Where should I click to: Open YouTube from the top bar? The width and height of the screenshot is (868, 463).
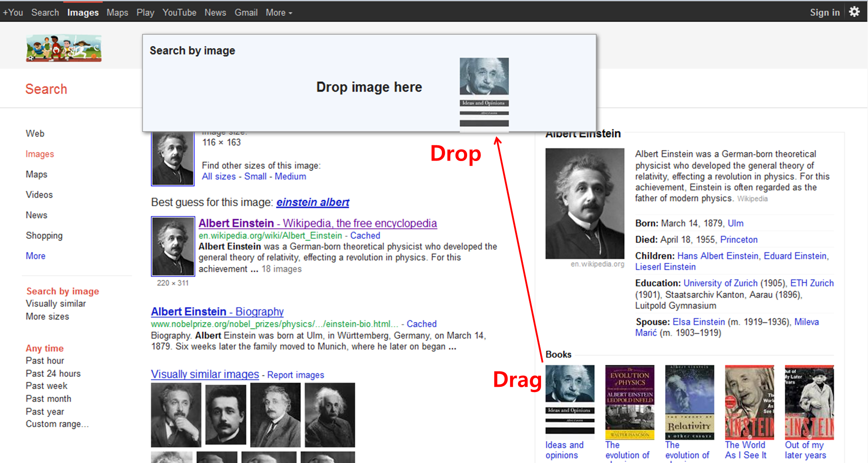[179, 13]
